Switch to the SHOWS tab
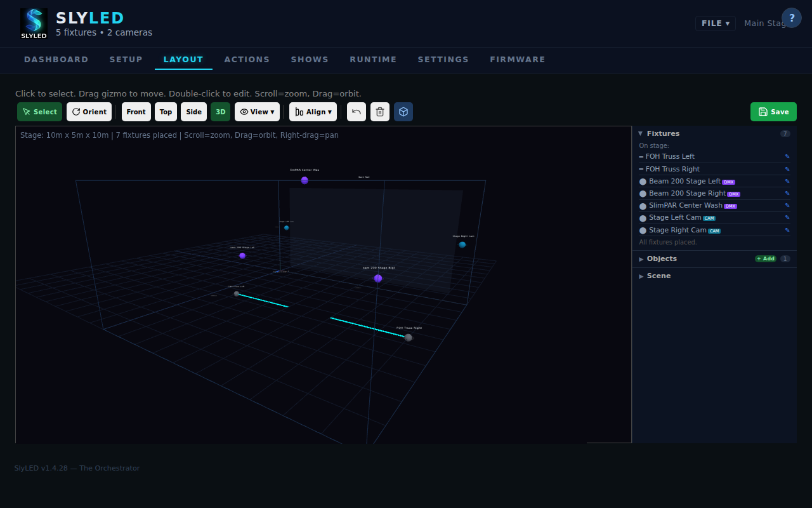Image resolution: width=812 pixels, height=508 pixels. (310, 59)
